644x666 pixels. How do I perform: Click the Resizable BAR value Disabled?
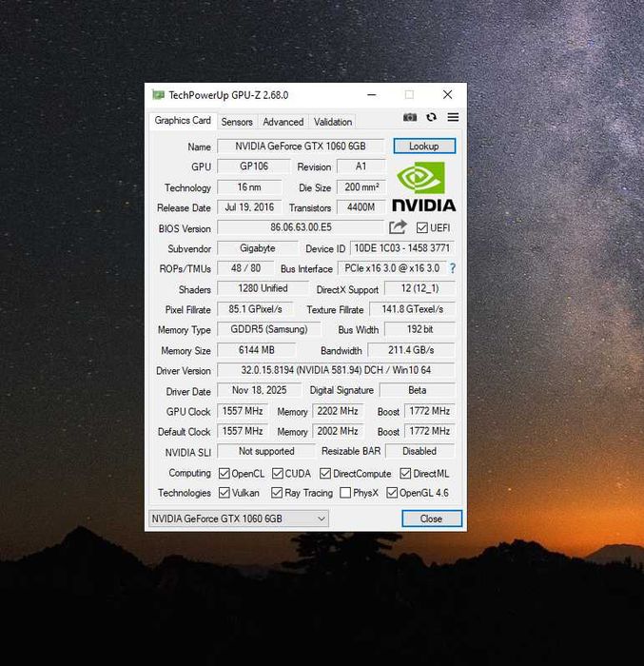coord(420,451)
